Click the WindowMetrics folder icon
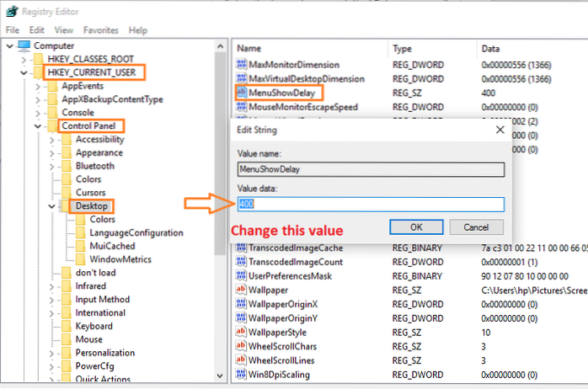588x389 pixels. 81,259
